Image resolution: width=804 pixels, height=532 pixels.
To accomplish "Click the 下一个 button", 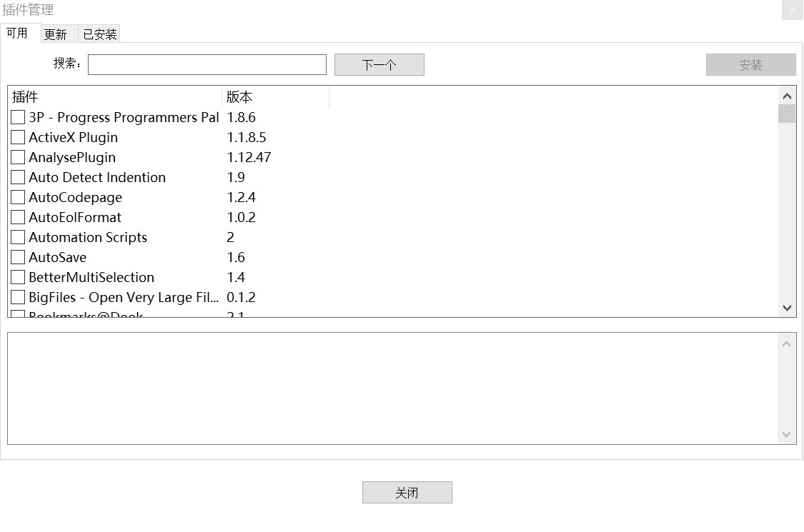I will [x=379, y=64].
